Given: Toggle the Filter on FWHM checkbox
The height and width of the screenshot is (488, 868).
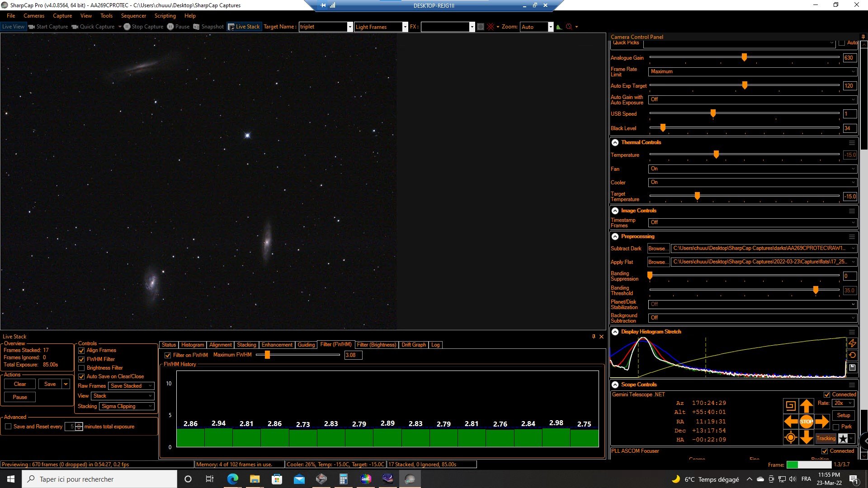Looking at the screenshot, I should (168, 355).
